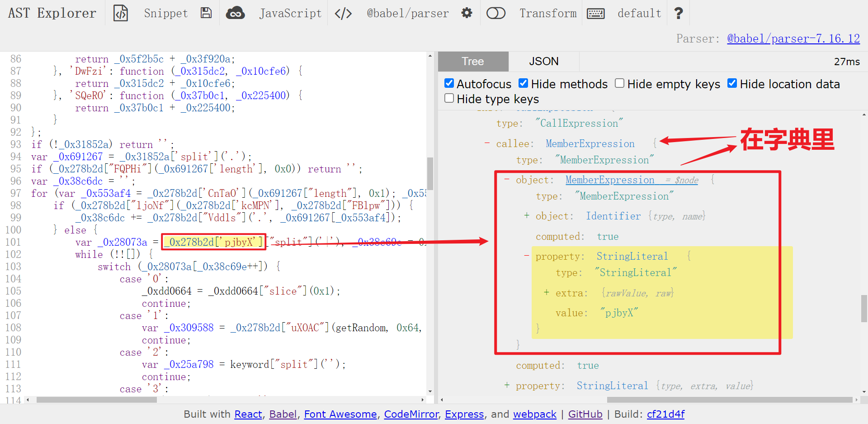Toggle the Autofocus checkbox
Screen dimensions: 868x424
click(449, 83)
